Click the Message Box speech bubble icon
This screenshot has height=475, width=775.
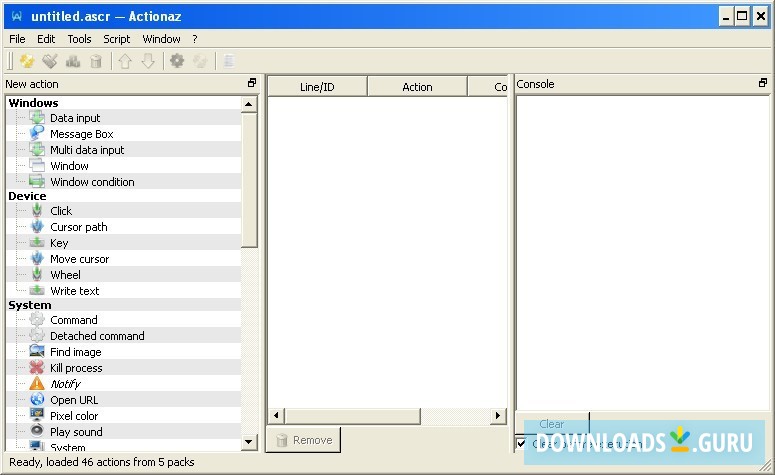[37, 133]
